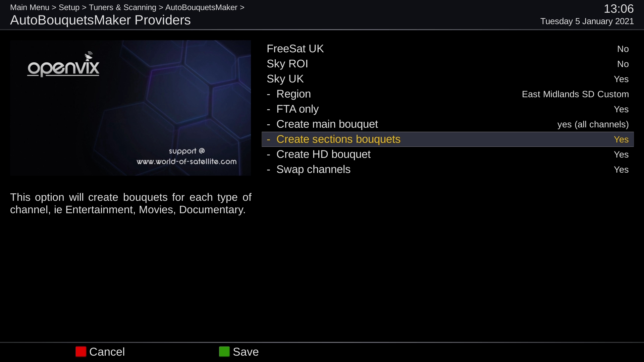Click the red Cancel color button
Image resolution: width=644 pixels, height=362 pixels.
pos(81,352)
